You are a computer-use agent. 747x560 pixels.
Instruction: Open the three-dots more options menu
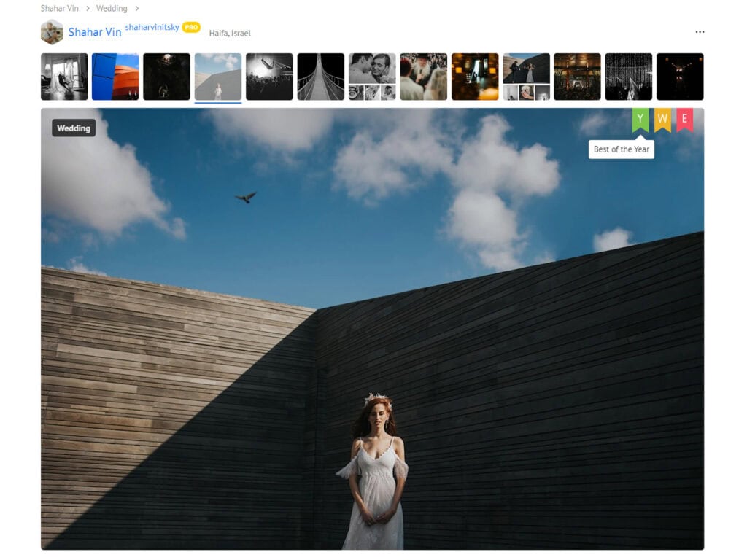click(x=700, y=32)
